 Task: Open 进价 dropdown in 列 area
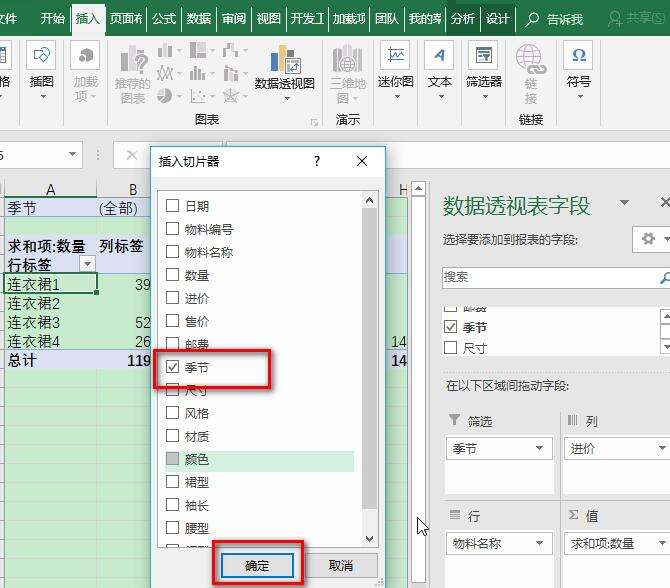click(662, 448)
